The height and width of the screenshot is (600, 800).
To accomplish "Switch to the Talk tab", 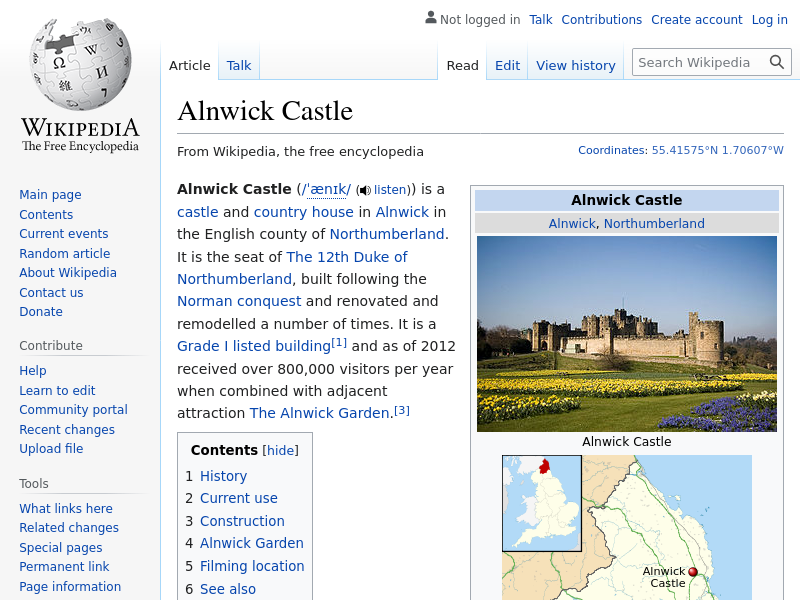I will [x=239, y=65].
